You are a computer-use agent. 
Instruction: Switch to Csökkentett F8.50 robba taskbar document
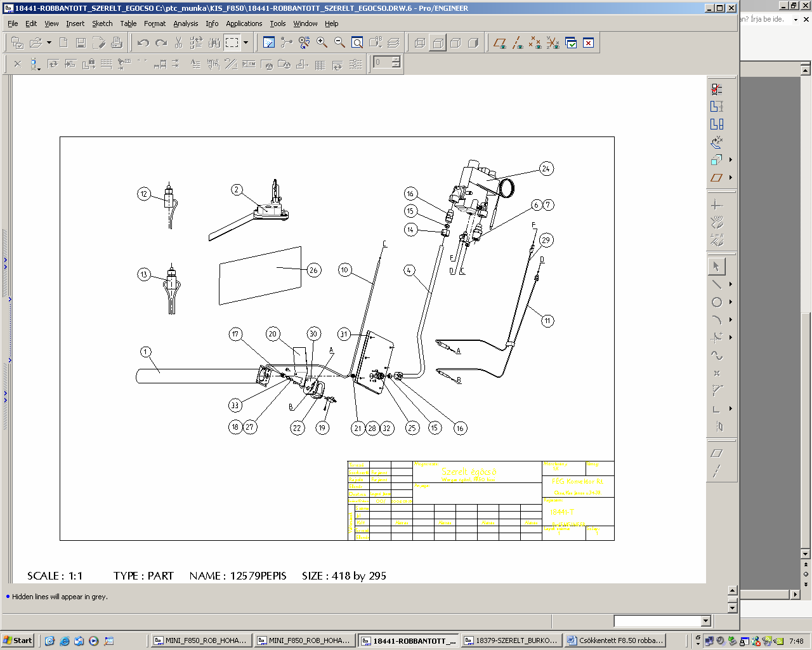tap(615, 640)
